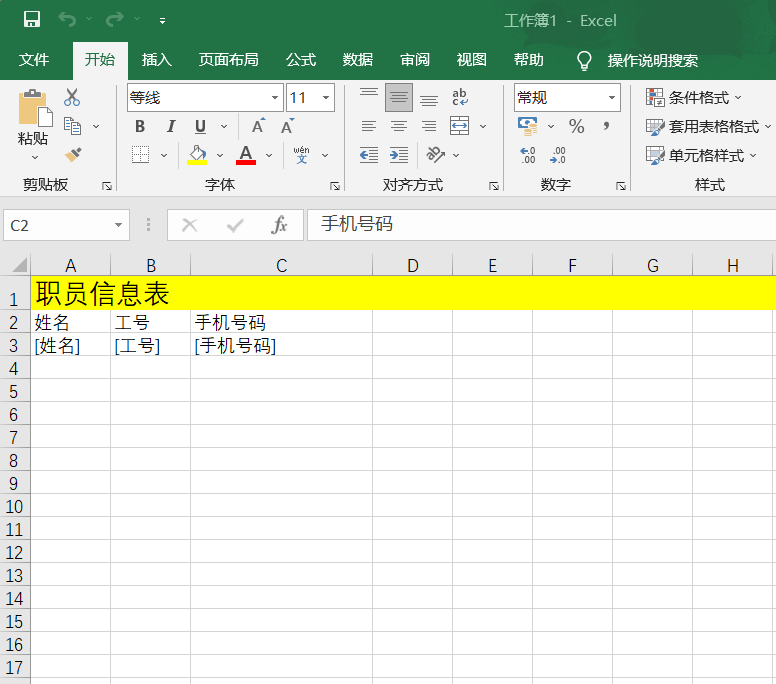Toggle Wrap Text icon
776x684 pixels.
[460, 97]
